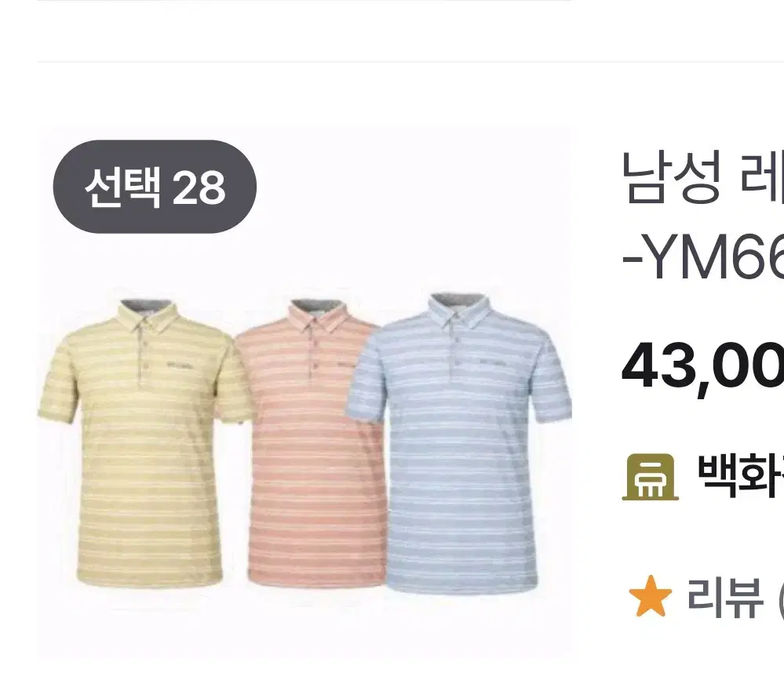The width and height of the screenshot is (784, 680).
Task: Click the 선택 28 options badge
Action: pyautogui.click(x=155, y=187)
